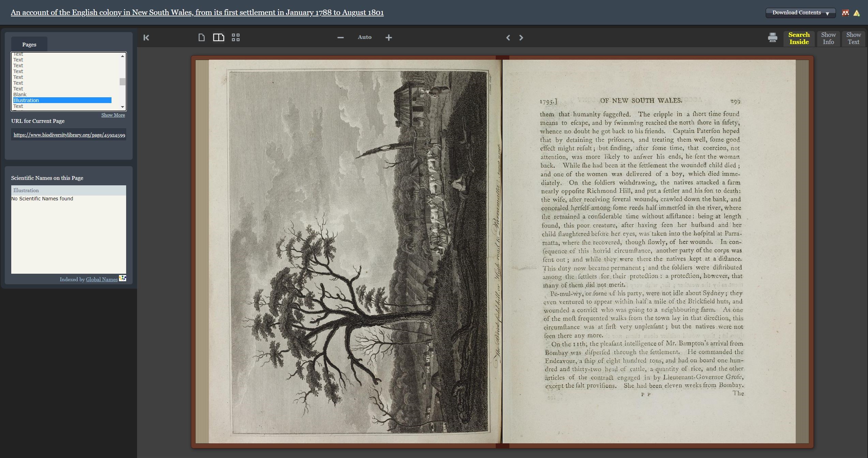Expand the pages list with Show More

pyautogui.click(x=113, y=115)
